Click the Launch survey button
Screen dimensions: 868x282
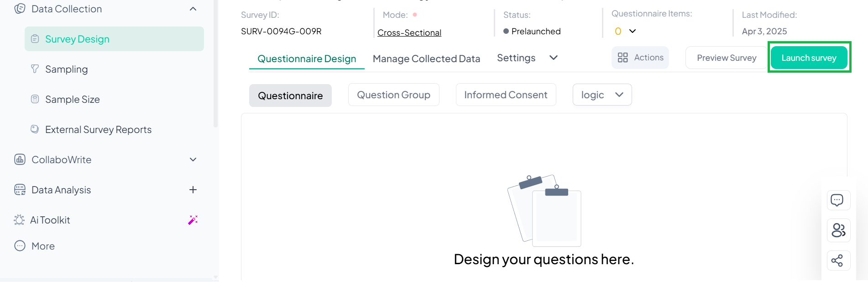809,58
